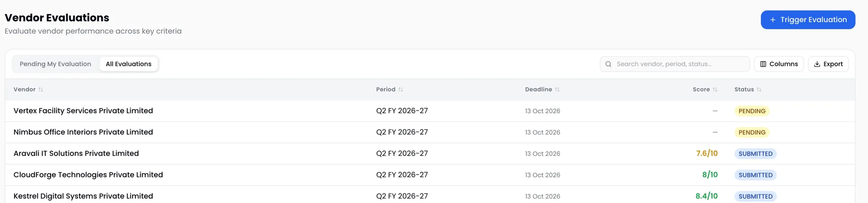This screenshot has width=868, height=203.
Task: Open Nimbus Office Interiors Private Limited row
Action: pyautogui.click(x=430, y=132)
